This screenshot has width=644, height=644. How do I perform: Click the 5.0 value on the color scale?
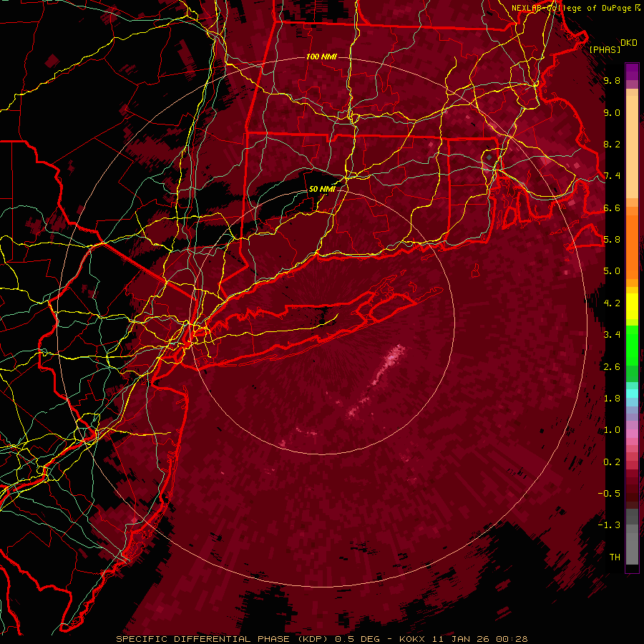tap(612, 271)
